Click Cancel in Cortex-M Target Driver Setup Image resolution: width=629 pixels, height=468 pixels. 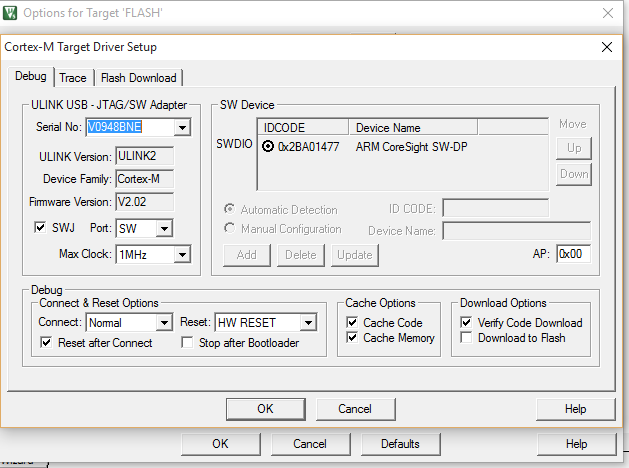tap(355, 409)
